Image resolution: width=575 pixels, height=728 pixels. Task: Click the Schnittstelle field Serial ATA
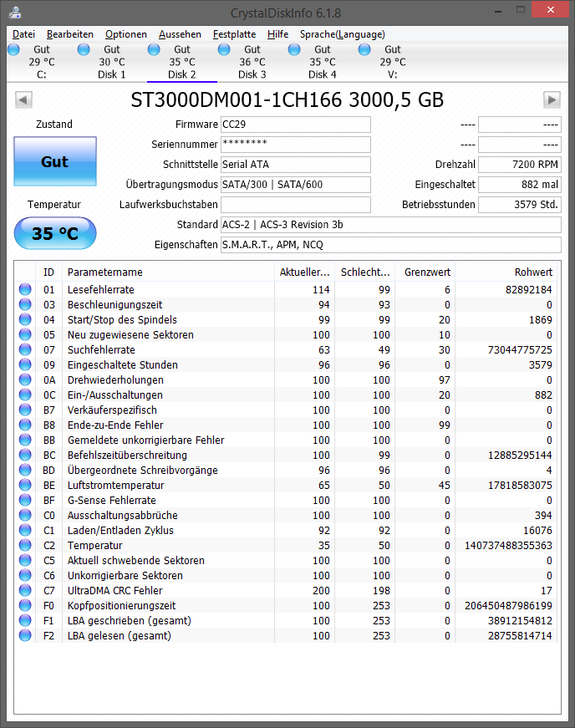(x=296, y=165)
